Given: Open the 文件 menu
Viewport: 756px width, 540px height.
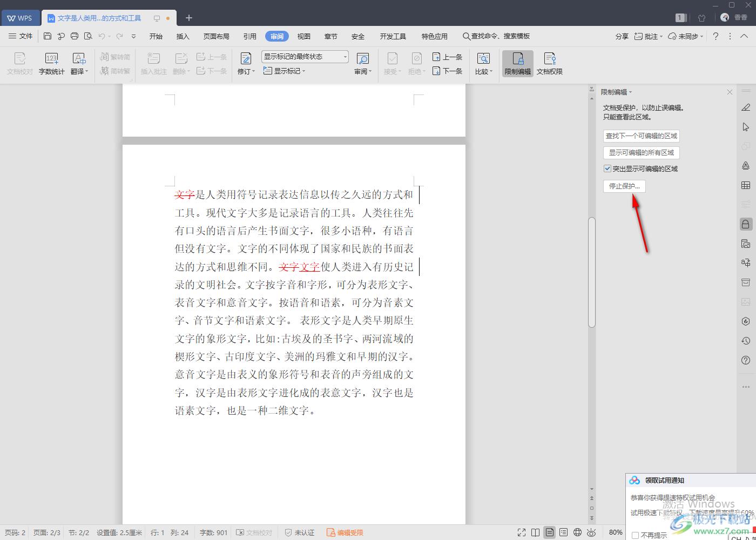Looking at the screenshot, I should pyautogui.click(x=21, y=36).
